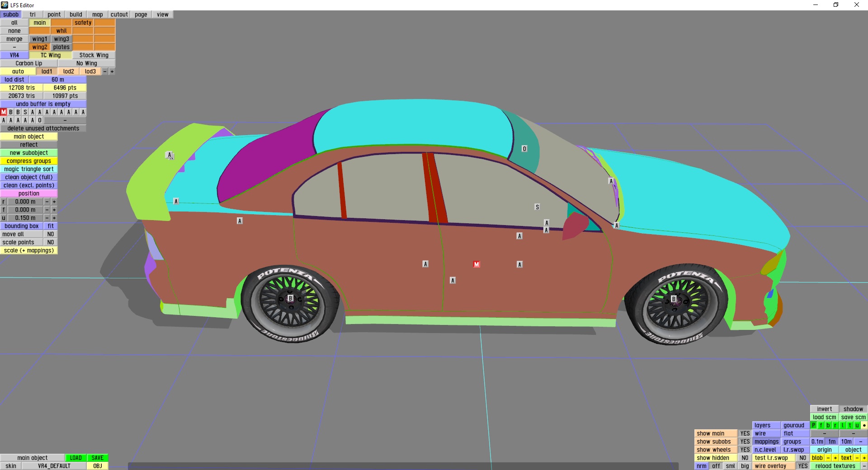Select the TC Wing configuration
868x470 pixels.
click(51, 55)
